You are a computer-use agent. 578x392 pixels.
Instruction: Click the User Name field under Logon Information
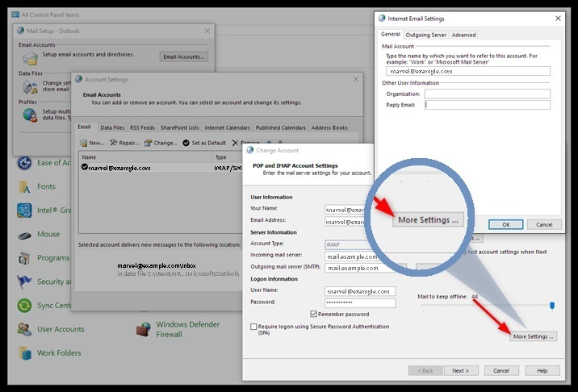coord(360,291)
